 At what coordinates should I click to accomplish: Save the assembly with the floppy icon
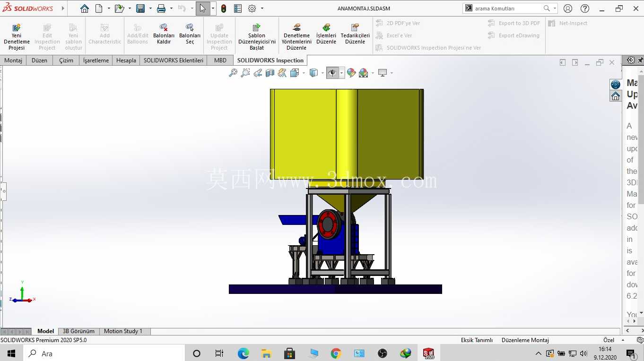click(140, 9)
